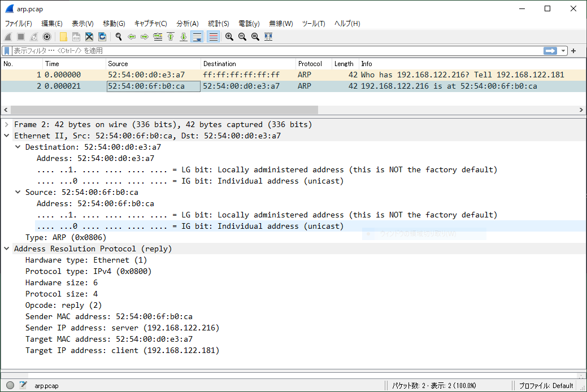Image resolution: width=587 pixels, height=392 pixels.
Task: Zoom out the main window text
Action: pyautogui.click(x=242, y=37)
